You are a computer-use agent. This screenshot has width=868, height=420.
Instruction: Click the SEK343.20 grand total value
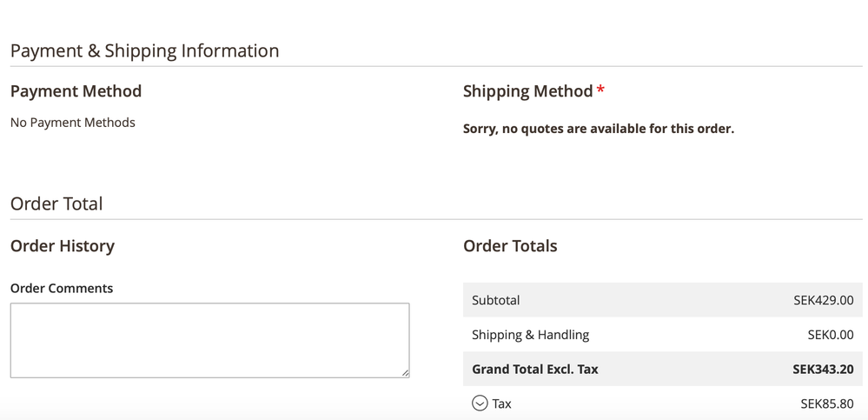(x=823, y=369)
